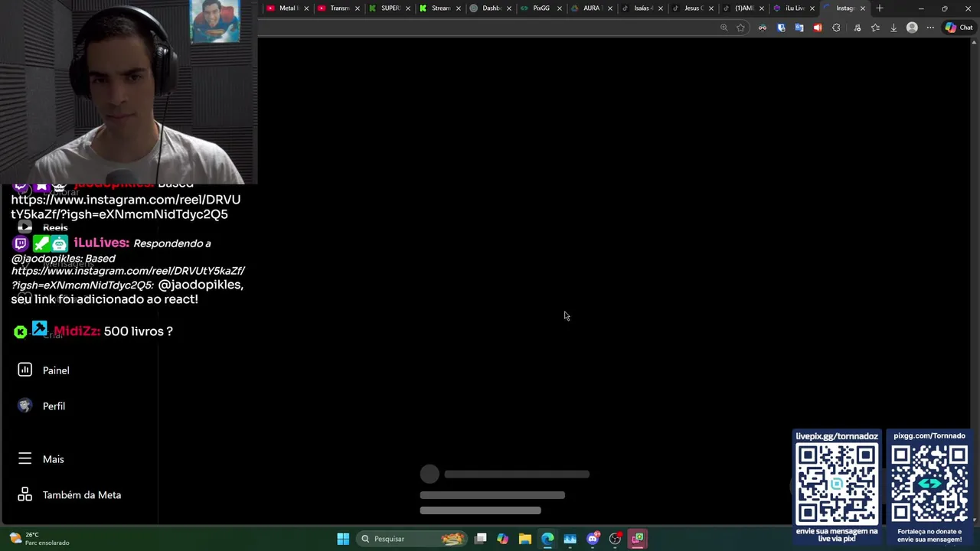Close the PixGG tab
Image resolution: width=980 pixels, height=551 pixels.
point(560,8)
